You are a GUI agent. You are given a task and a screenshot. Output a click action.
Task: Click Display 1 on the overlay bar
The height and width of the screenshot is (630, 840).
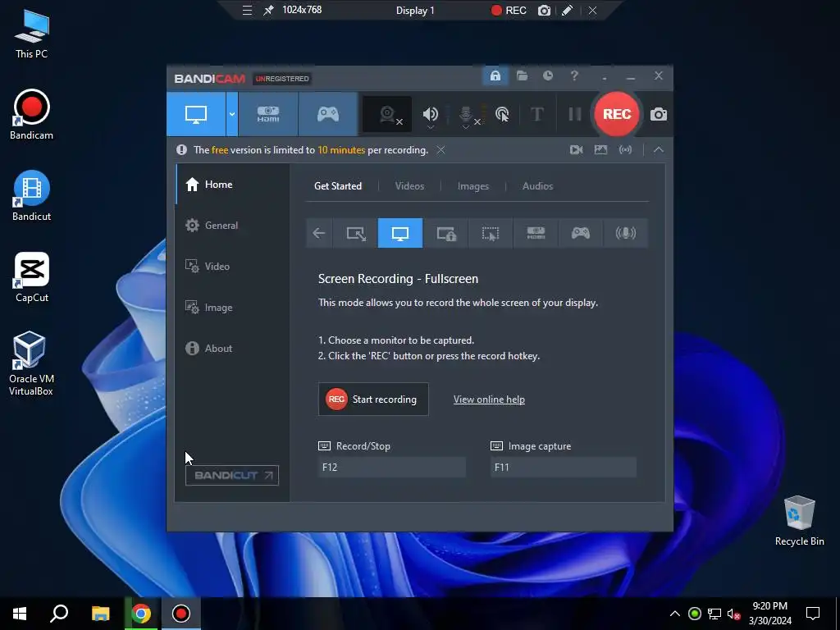415,11
